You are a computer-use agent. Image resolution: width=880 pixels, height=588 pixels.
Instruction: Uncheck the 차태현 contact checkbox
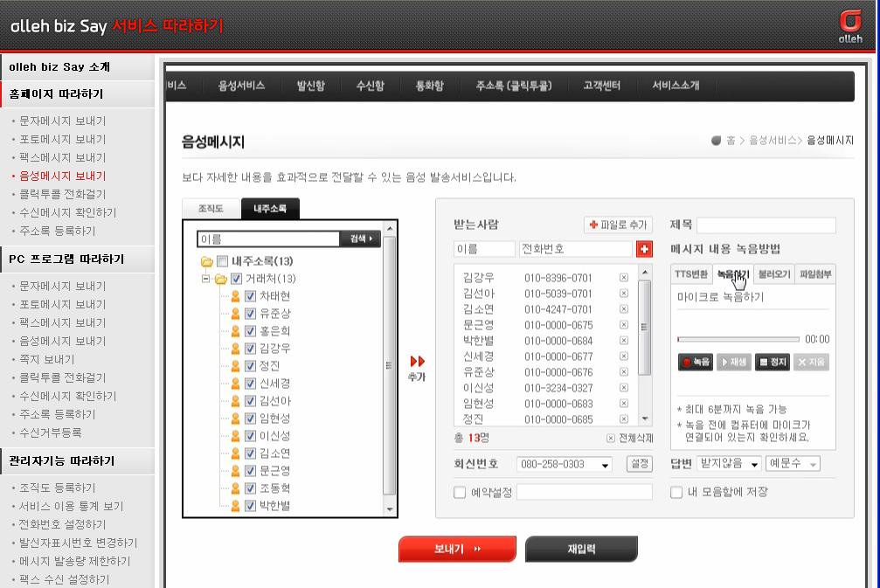[x=250, y=296]
